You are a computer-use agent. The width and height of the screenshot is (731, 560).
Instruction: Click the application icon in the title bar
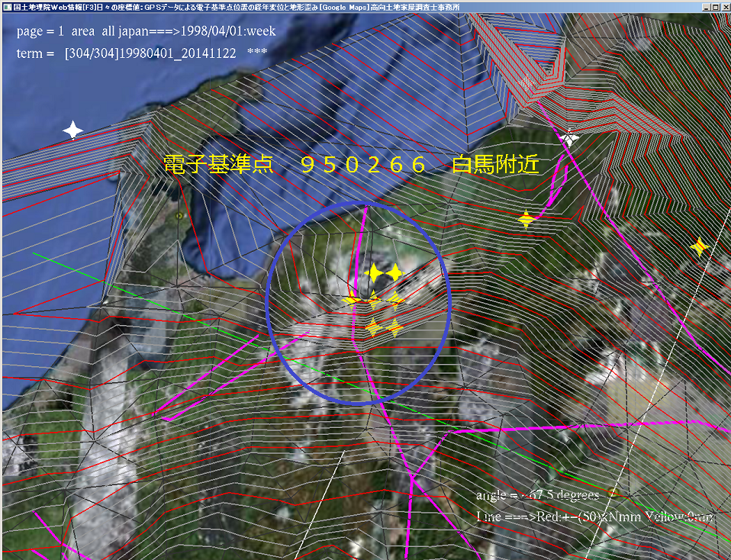point(6,5)
